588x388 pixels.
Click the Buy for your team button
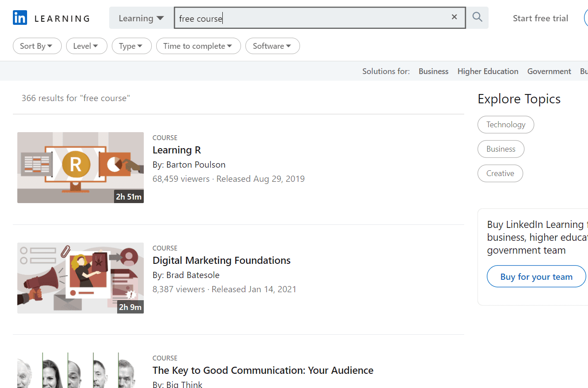[537, 276]
